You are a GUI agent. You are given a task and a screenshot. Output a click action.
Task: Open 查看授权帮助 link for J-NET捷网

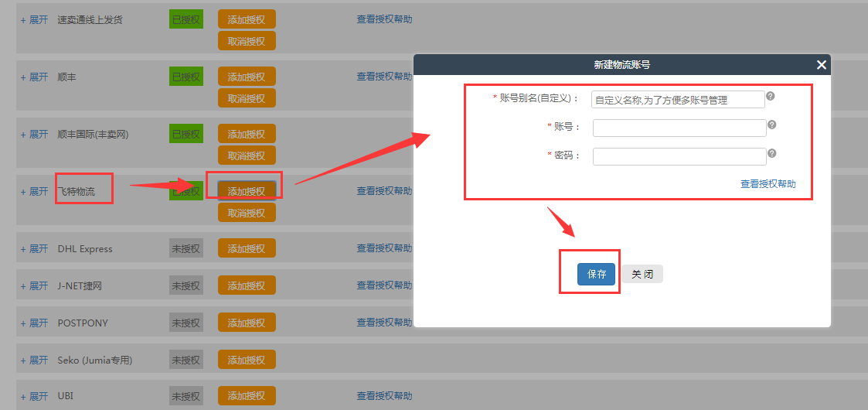(x=384, y=285)
